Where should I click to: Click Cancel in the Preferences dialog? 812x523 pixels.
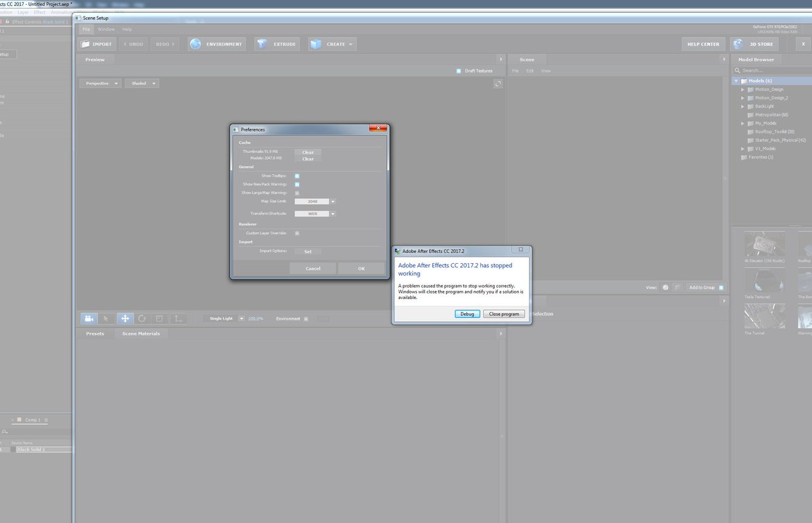pyautogui.click(x=313, y=269)
